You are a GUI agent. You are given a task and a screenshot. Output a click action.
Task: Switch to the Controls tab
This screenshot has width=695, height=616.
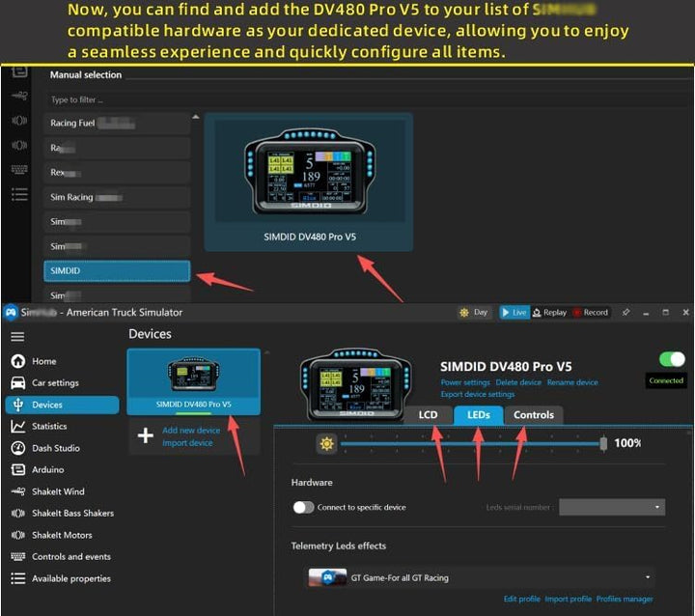click(534, 415)
